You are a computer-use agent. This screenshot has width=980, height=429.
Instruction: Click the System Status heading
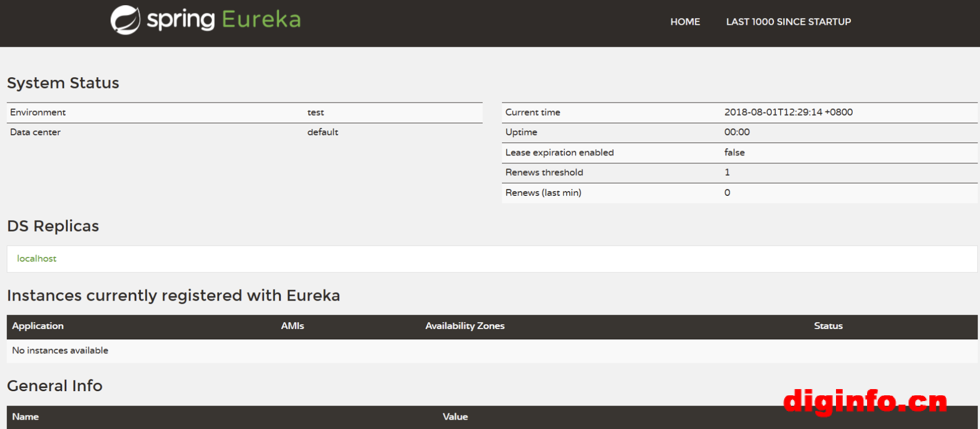coord(63,83)
